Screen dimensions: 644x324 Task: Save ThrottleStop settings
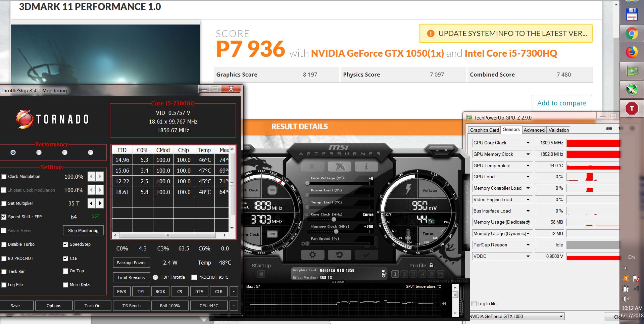coord(15,306)
